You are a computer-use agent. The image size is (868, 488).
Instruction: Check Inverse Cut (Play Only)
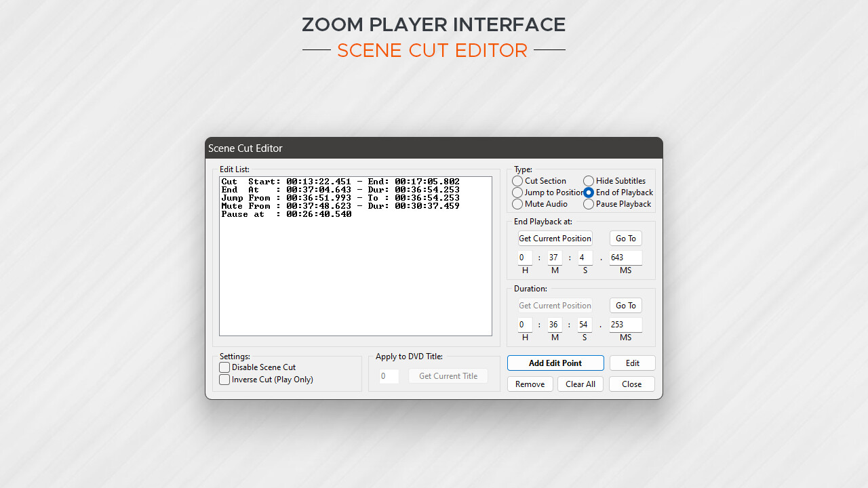coord(224,380)
